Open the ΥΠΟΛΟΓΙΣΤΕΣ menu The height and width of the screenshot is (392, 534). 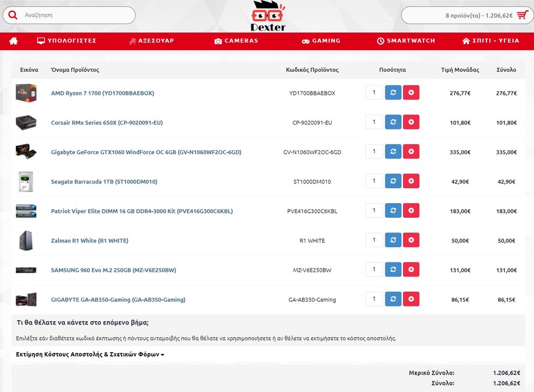point(66,40)
